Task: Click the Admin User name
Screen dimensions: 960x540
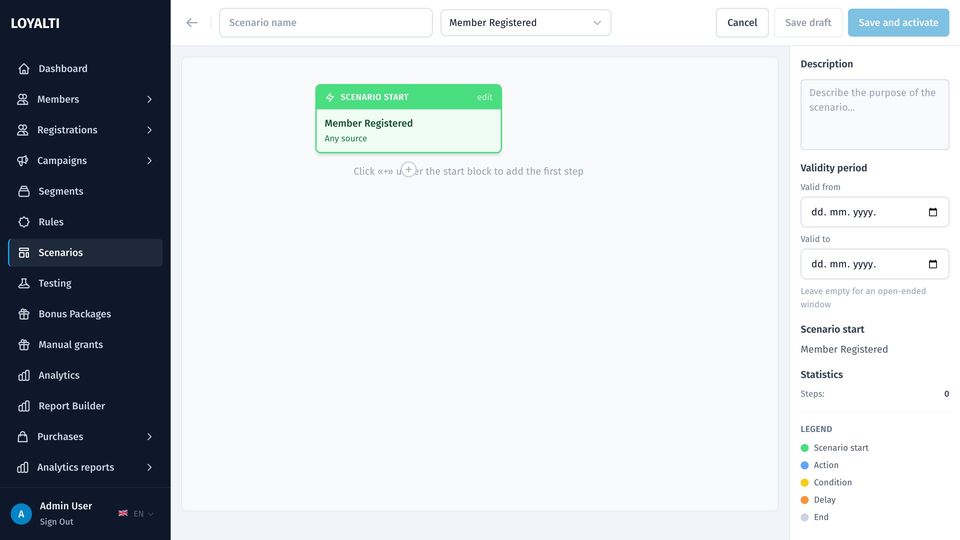Action: point(66,506)
